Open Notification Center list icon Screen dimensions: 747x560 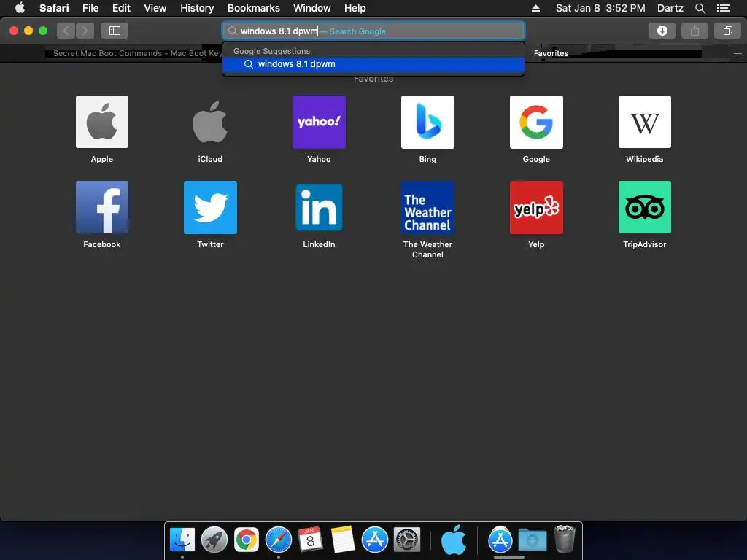(723, 8)
